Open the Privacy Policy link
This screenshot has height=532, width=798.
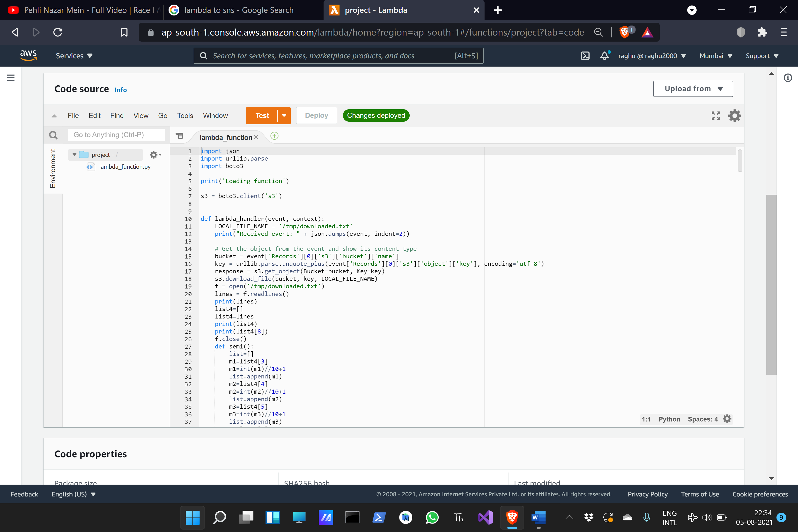(647, 494)
